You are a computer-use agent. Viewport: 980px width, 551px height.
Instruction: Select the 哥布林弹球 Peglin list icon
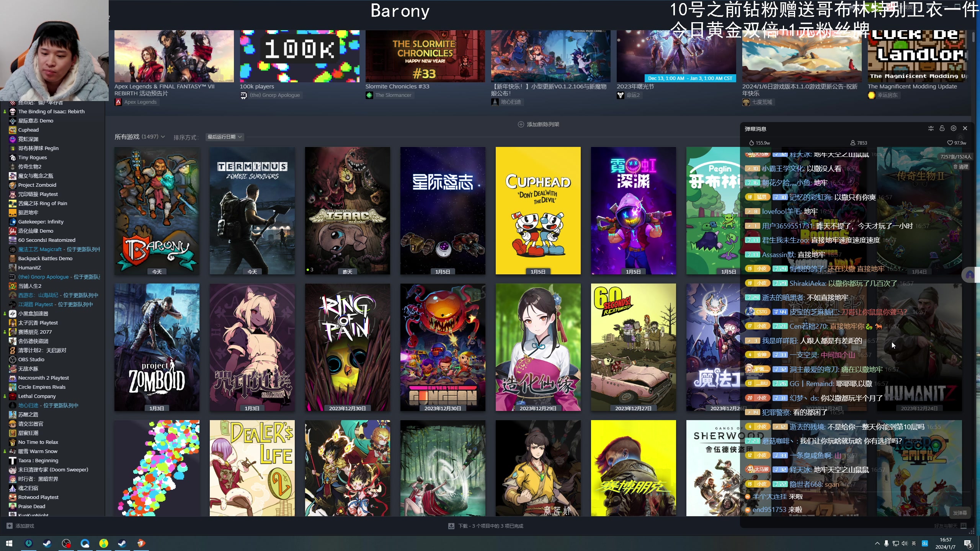pos(13,148)
